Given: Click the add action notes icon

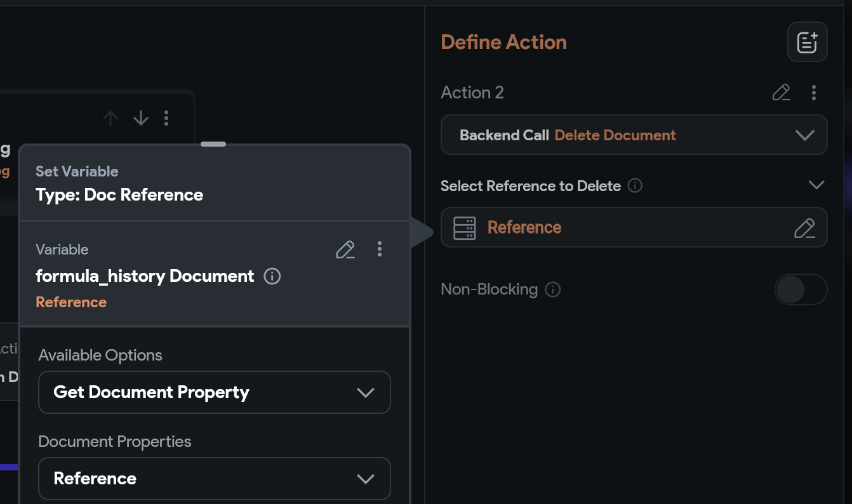Looking at the screenshot, I should click(x=807, y=43).
